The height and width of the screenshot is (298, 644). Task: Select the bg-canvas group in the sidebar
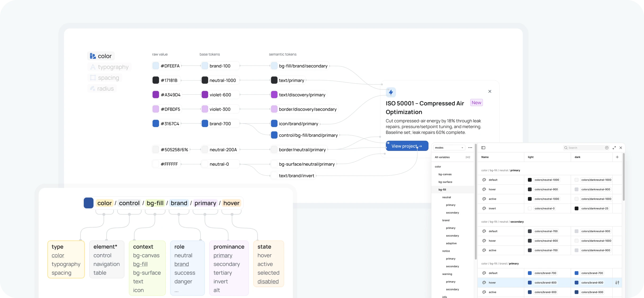tap(445, 174)
